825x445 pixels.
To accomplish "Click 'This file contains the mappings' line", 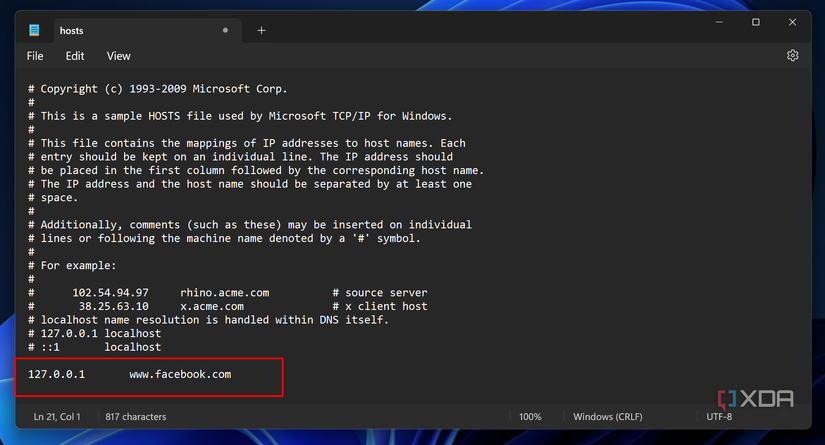I will [x=247, y=143].
